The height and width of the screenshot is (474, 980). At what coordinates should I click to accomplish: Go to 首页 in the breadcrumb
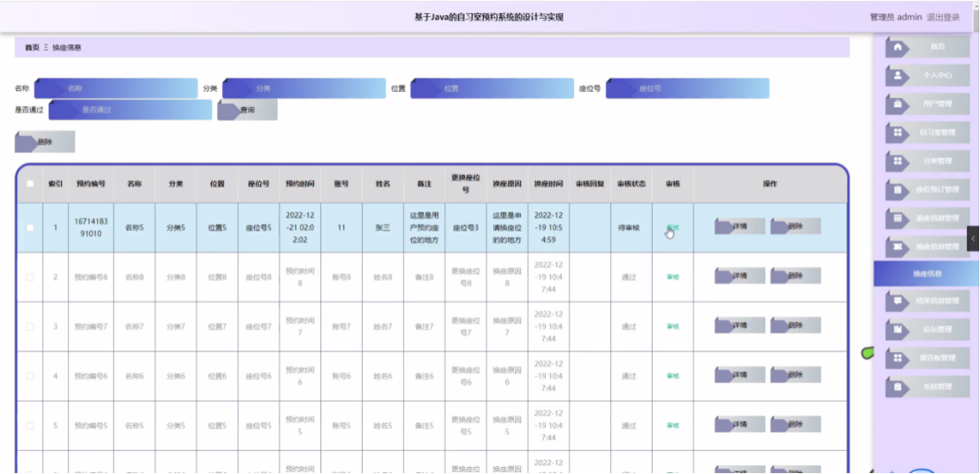(x=32, y=48)
